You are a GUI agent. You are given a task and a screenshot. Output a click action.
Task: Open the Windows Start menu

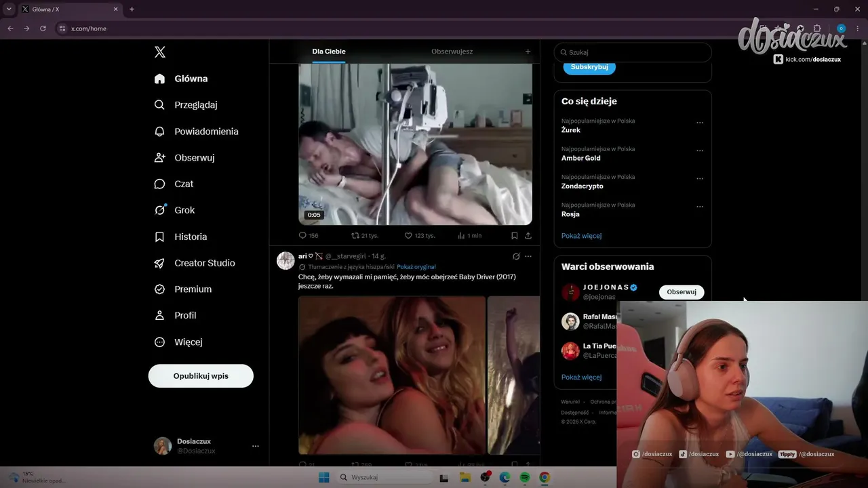(x=324, y=478)
